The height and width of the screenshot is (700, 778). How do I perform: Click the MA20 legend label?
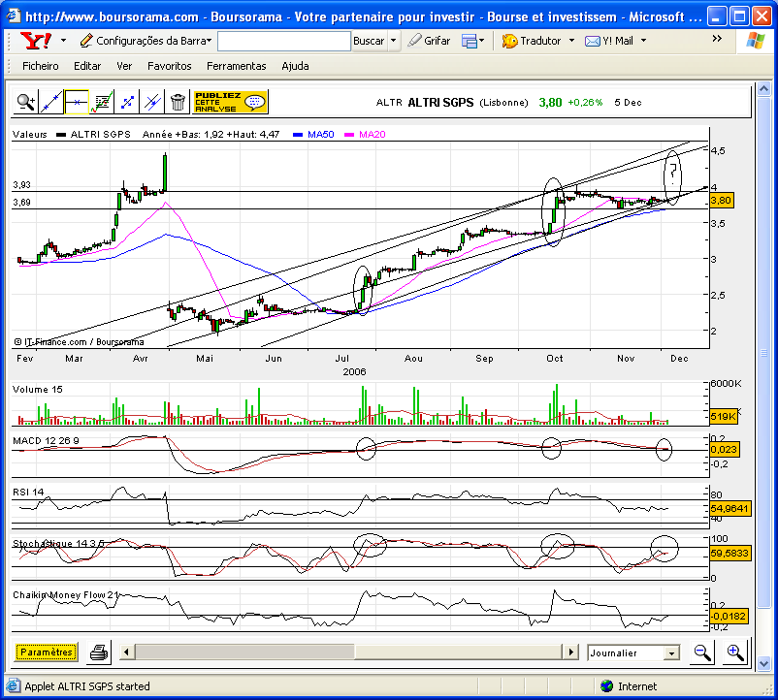point(372,135)
